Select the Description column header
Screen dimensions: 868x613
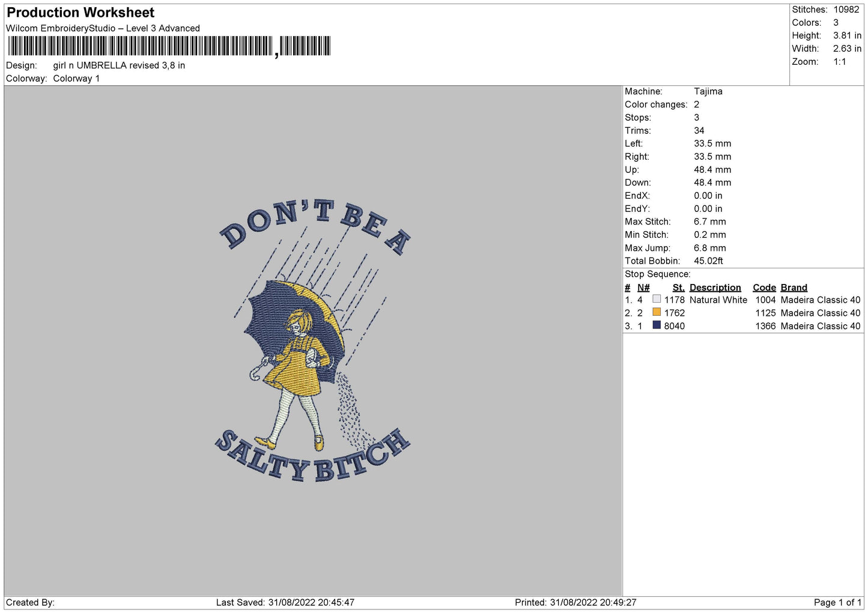pos(715,288)
